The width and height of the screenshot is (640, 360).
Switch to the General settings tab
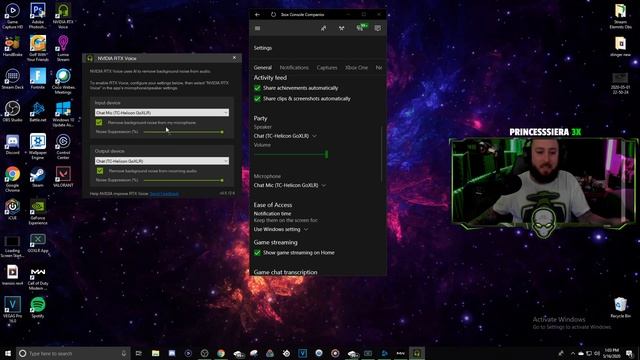[x=262, y=67]
